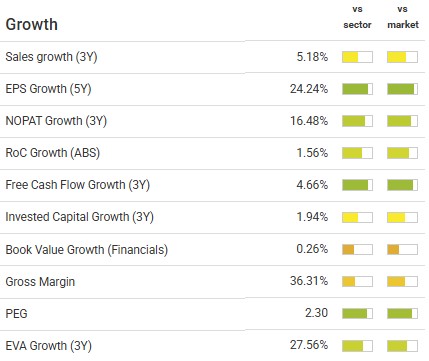Click the EPS Growth (5Y) vs market bar
Image resolution: width=429 pixels, height=361 pixels.
(402, 89)
